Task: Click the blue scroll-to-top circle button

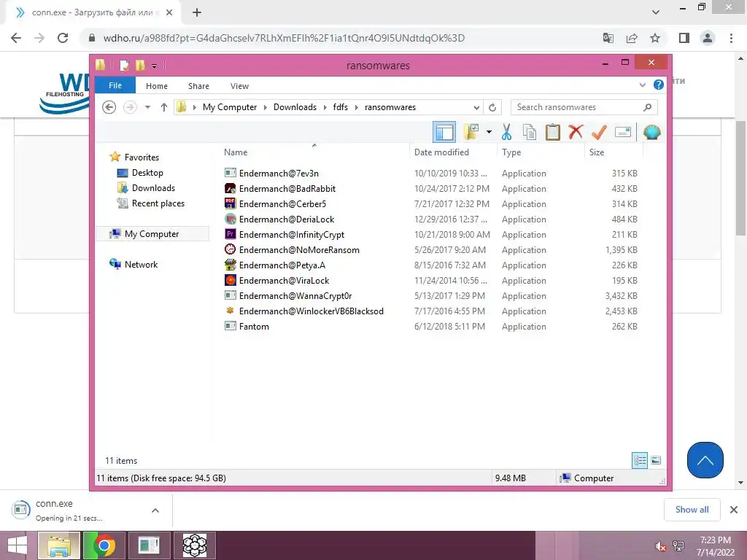Action: point(705,460)
